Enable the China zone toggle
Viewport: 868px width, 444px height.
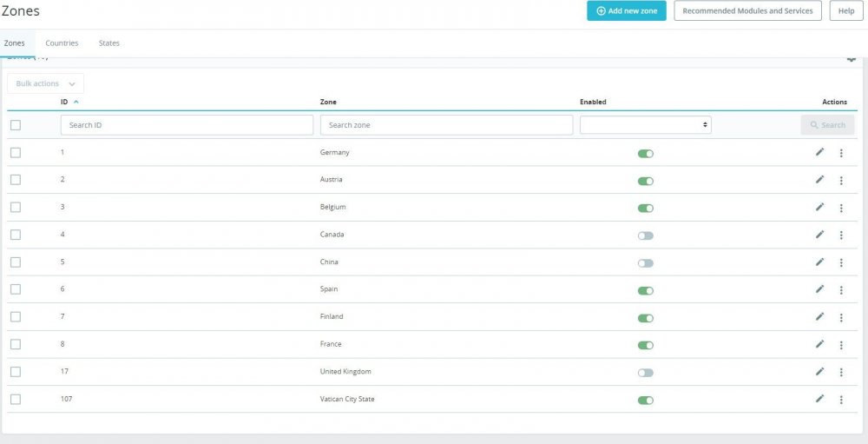tap(646, 263)
